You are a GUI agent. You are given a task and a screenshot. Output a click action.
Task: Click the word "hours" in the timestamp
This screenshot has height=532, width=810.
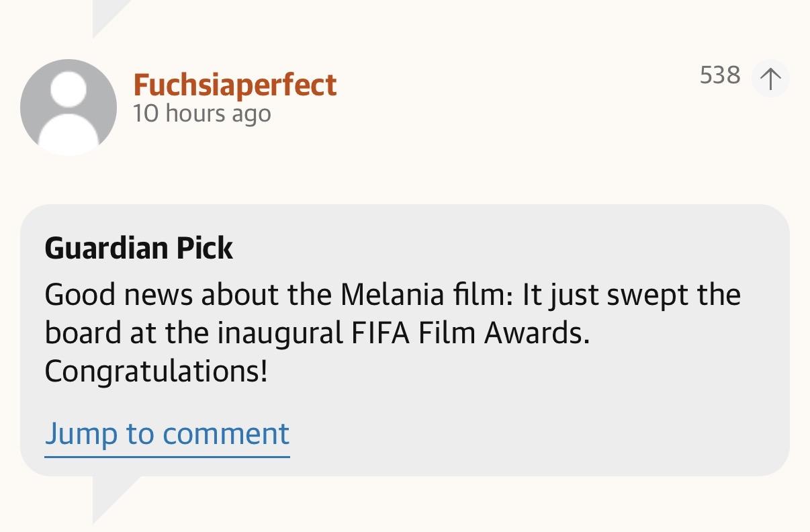click(194, 113)
